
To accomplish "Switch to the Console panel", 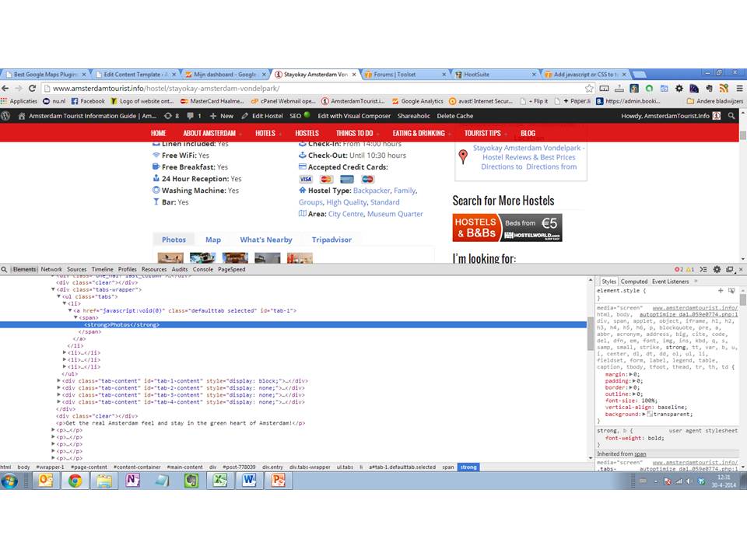I will (203, 270).
